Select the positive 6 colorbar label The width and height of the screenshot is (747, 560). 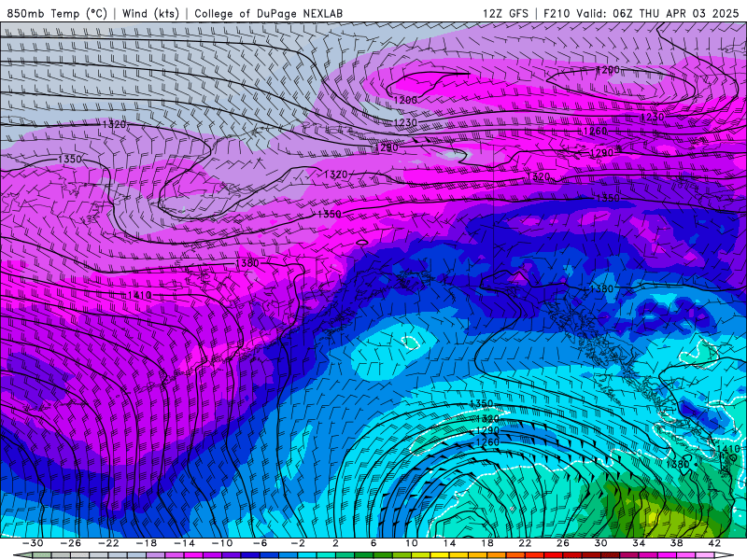click(373, 543)
